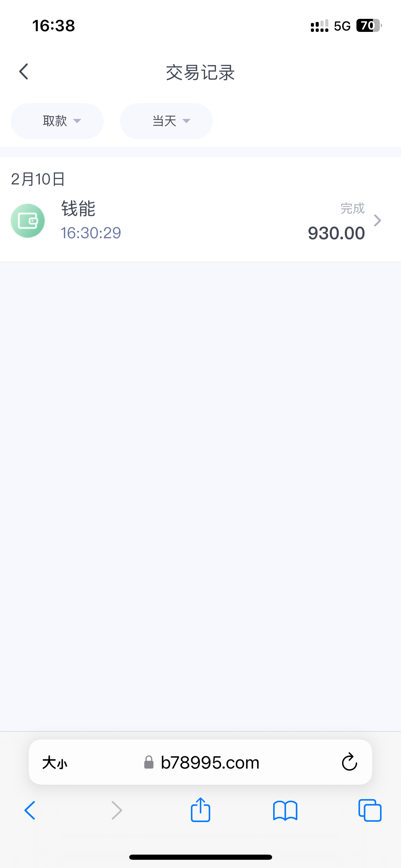
Task: Open the Safari share sheet
Action: click(200, 810)
